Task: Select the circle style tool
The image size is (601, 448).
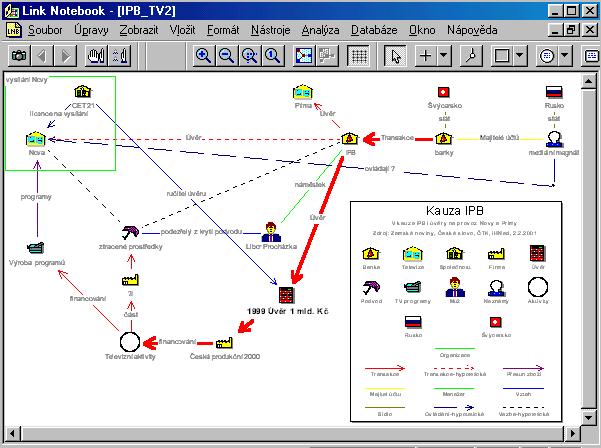Action: (547, 56)
